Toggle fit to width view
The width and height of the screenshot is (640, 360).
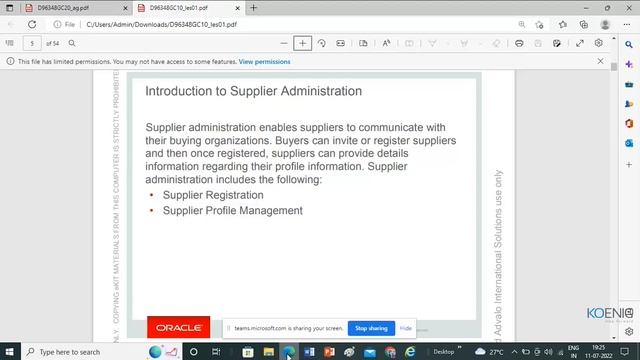tap(340, 43)
